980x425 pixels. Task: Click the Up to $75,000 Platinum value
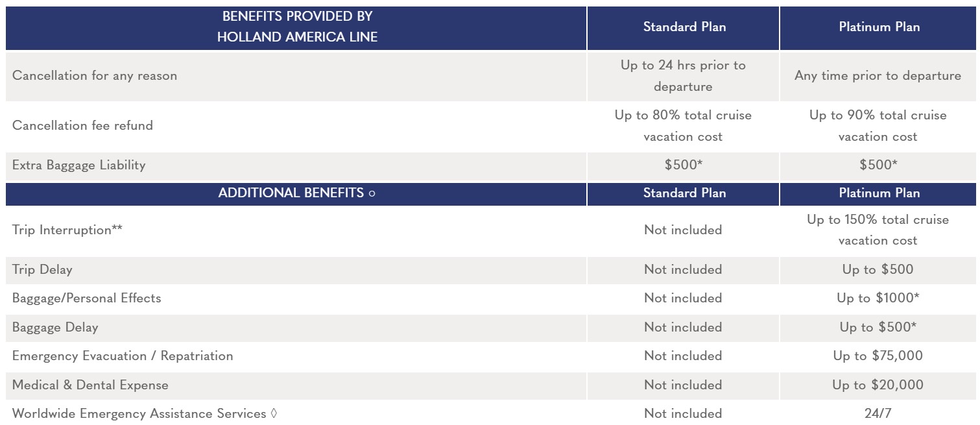tap(878, 356)
